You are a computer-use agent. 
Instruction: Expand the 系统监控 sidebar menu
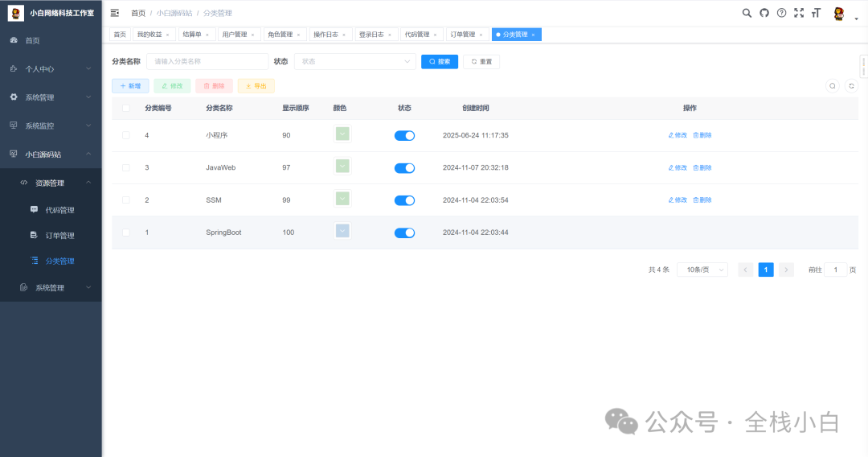click(x=51, y=126)
